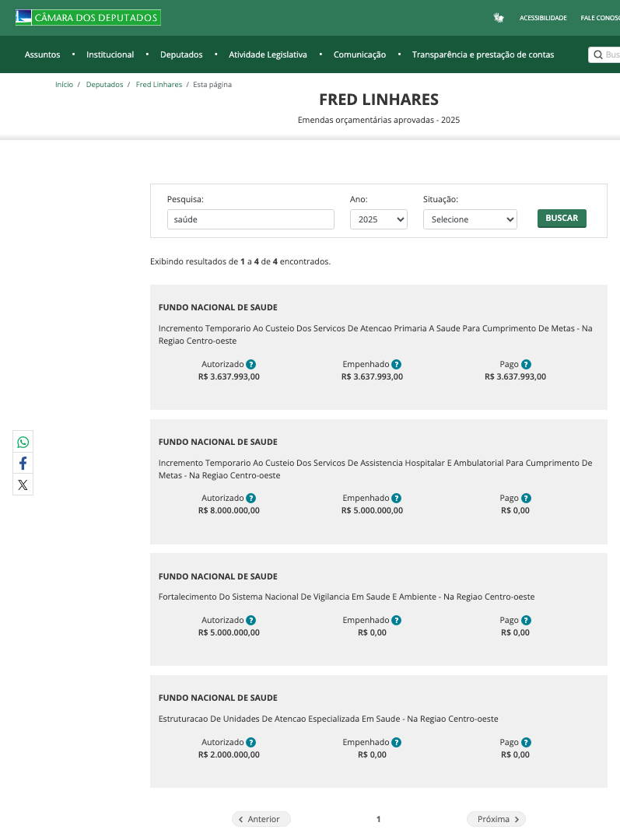The height and width of the screenshot is (840, 620).
Task: Open the Ano dropdown showing 2025
Action: [379, 219]
